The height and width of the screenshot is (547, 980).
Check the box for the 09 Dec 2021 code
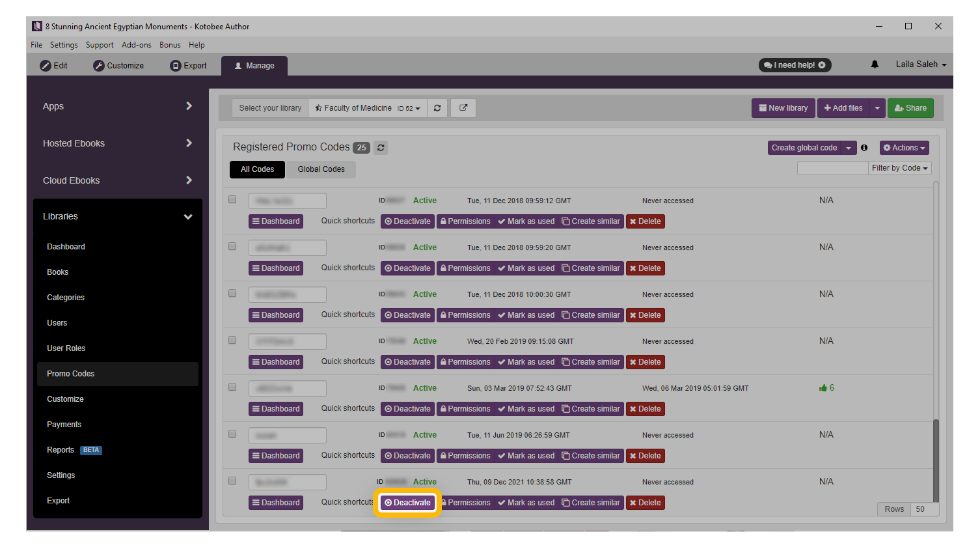pos(232,481)
